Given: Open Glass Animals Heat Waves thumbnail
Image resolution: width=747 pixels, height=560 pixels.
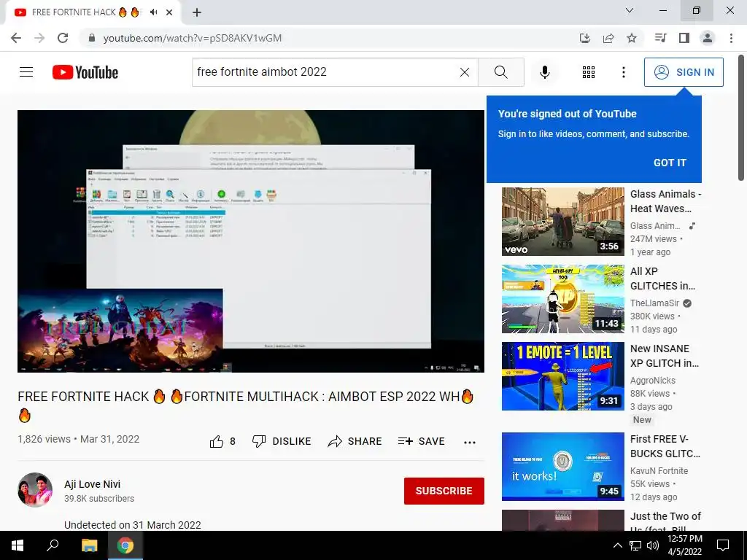Looking at the screenshot, I should tap(562, 222).
